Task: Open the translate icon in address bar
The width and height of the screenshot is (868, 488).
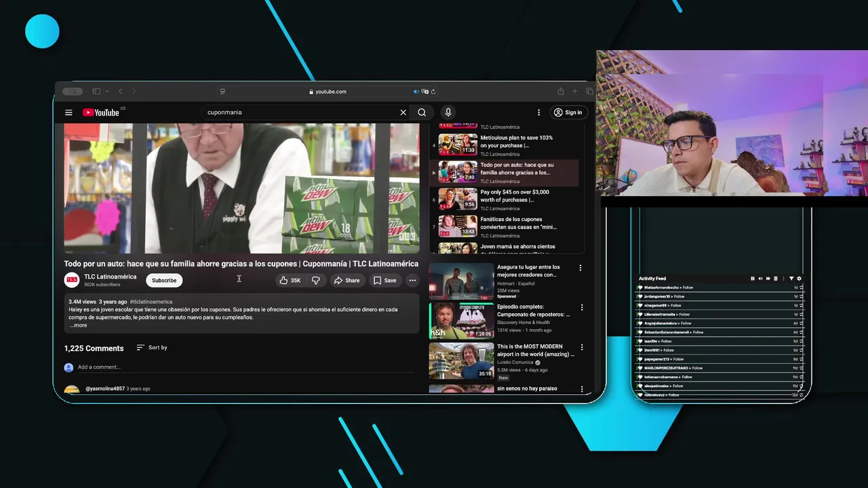Action: (x=425, y=91)
